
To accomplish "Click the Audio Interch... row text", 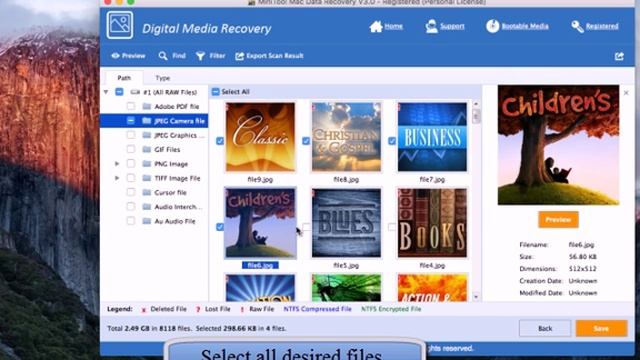I will [x=178, y=207].
